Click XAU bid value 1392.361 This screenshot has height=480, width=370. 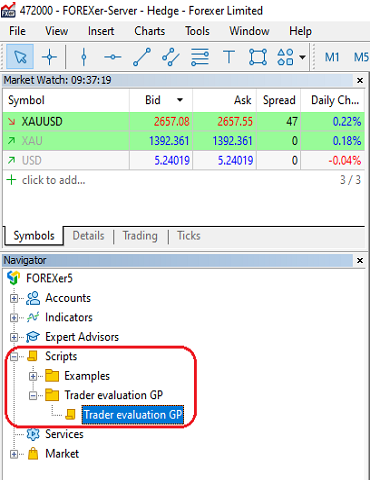pyautogui.click(x=169, y=141)
